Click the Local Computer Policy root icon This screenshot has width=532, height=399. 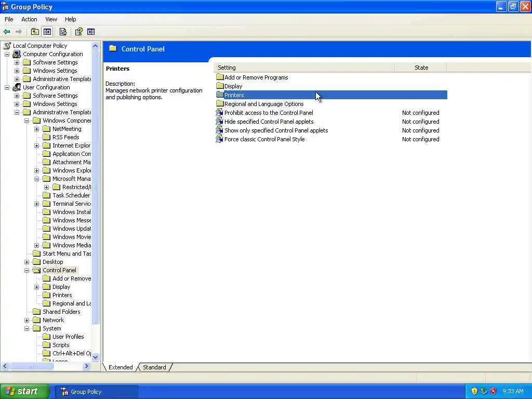point(7,46)
